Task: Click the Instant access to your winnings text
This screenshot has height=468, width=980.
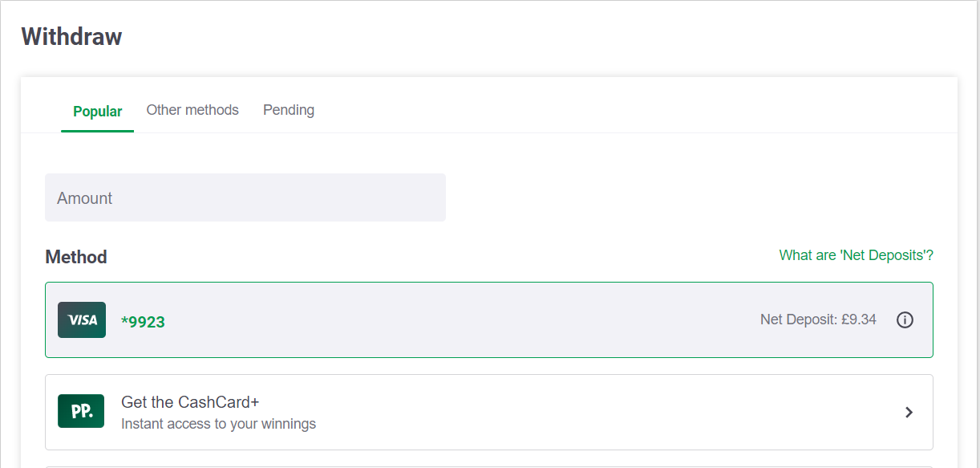Action: (218, 424)
